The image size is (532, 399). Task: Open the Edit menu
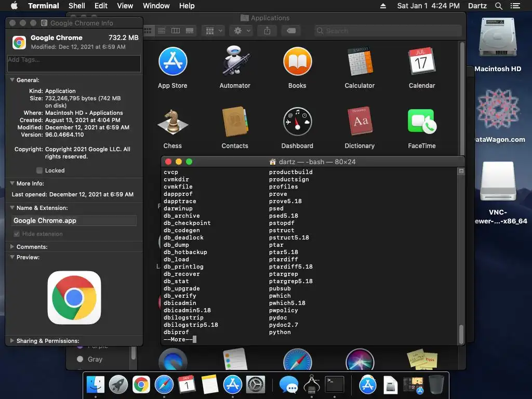pyautogui.click(x=101, y=6)
